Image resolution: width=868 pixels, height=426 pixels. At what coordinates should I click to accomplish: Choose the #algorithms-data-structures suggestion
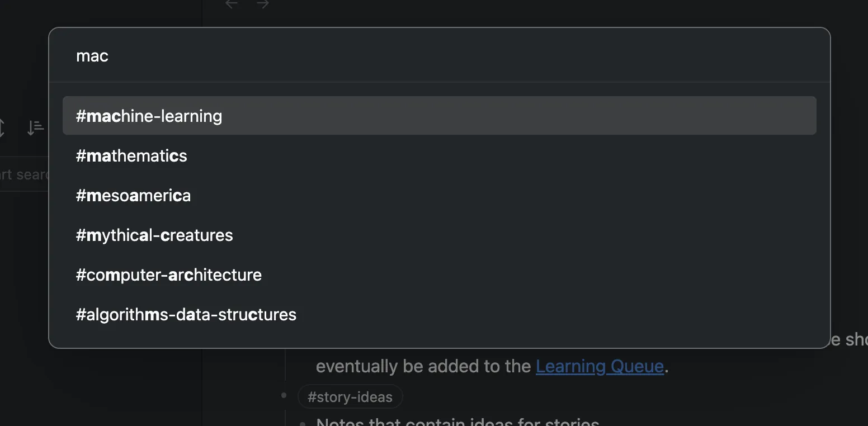click(x=186, y=314)
